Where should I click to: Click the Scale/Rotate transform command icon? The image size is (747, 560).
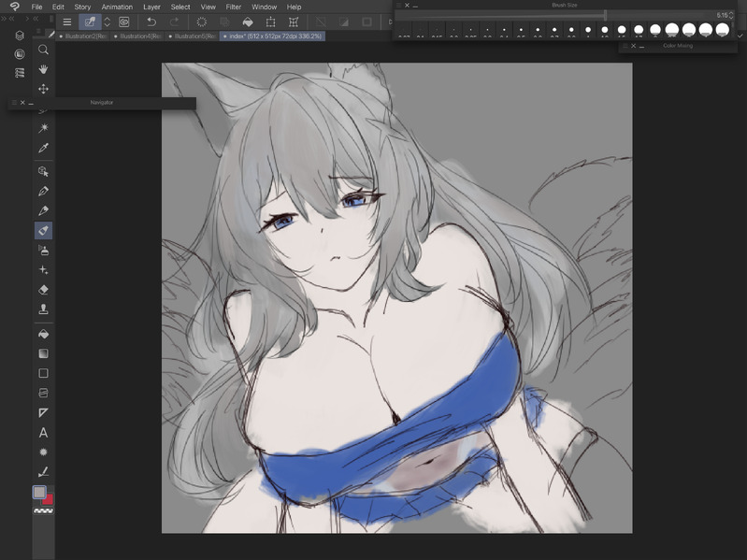tap(270, 22)
